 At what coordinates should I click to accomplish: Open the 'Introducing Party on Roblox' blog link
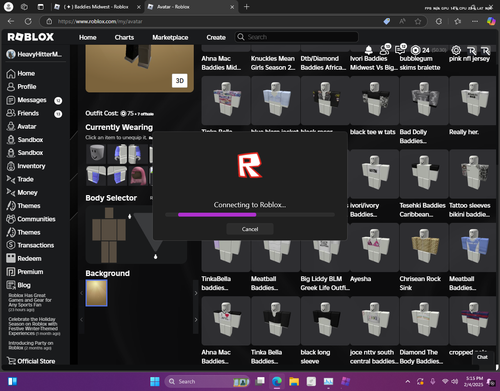[x=31, y=345]
